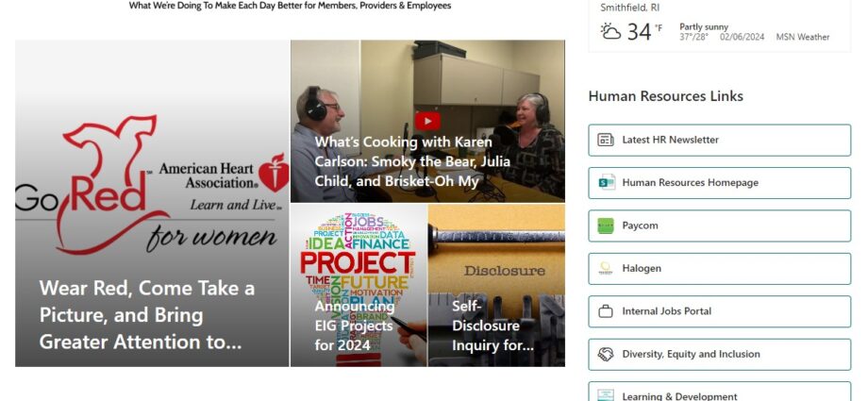Open the Halogen quick link
Image resolution: width=868 pixels, height=401 pixels.
click(x=719, y=269)
